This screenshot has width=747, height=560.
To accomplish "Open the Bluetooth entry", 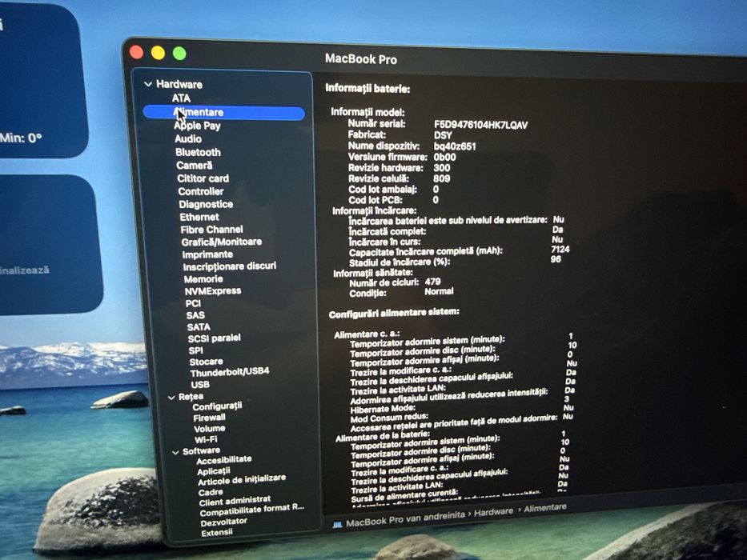I will click(199, 152).
